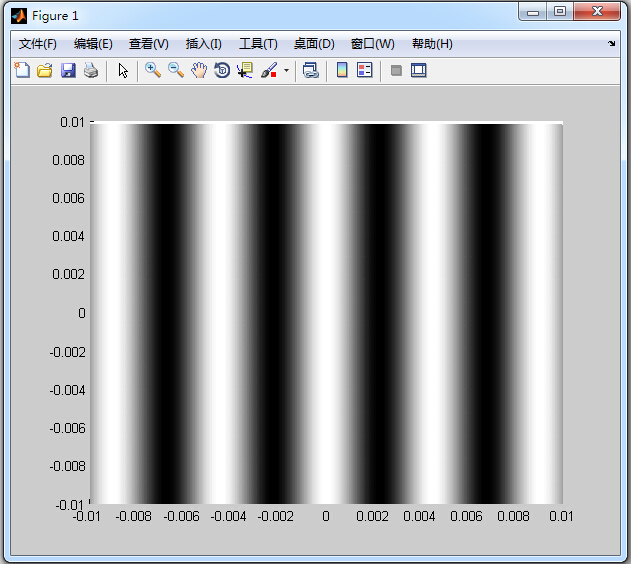Select the Data Cursor tool
The width and height of the screenshot is (631, 564).
(x=245, y=70)
